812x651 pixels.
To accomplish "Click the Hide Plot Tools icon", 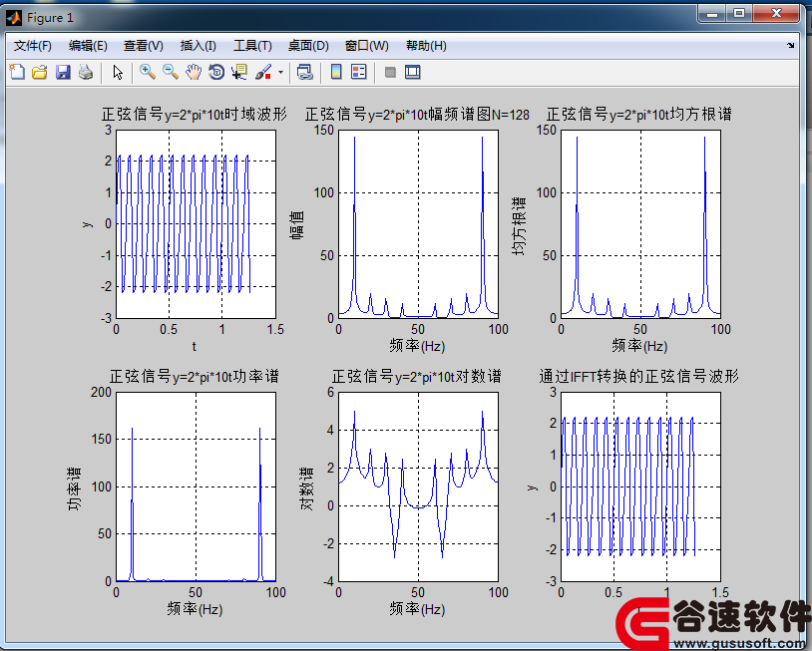I will tap(390, 73).
